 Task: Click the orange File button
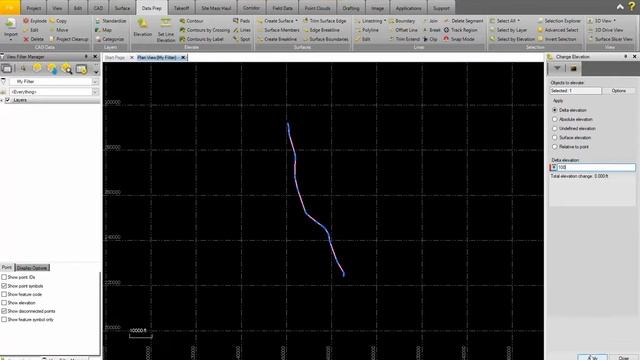point(9,8)
